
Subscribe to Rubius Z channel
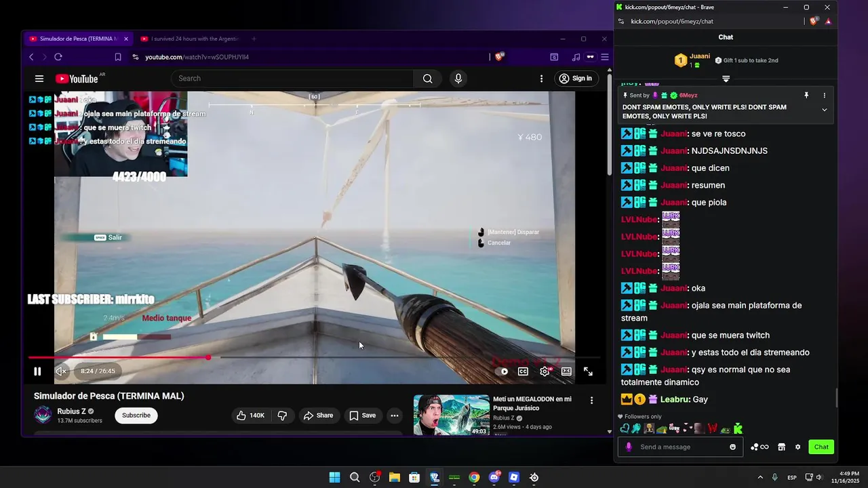click(x=136, y=415)
